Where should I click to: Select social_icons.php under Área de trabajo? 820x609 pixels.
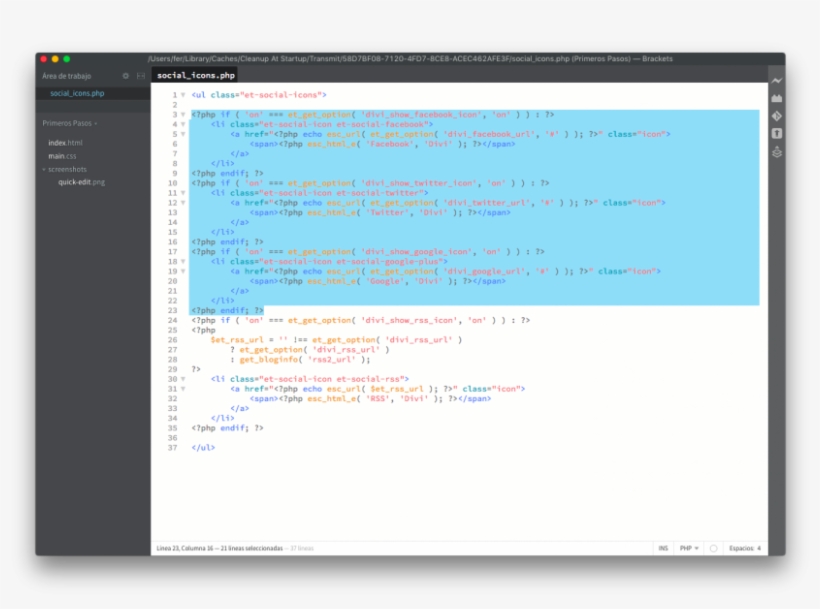[x=78, y=92]
